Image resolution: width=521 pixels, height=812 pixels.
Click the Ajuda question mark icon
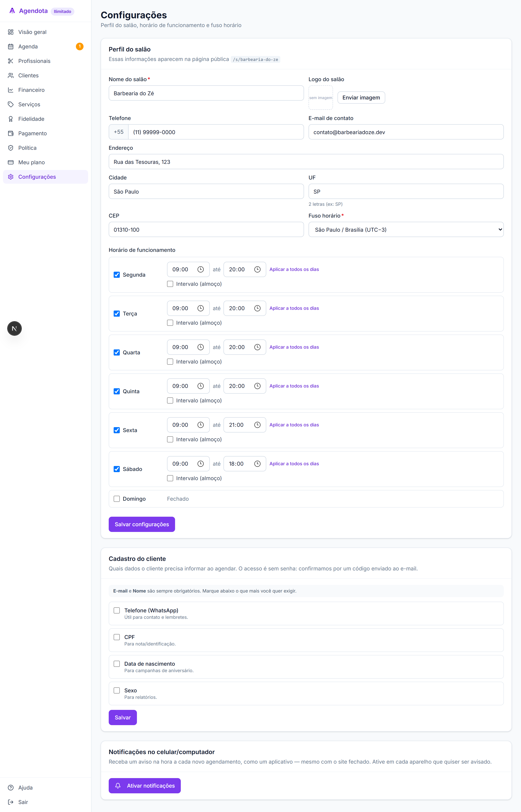(11, 788)
